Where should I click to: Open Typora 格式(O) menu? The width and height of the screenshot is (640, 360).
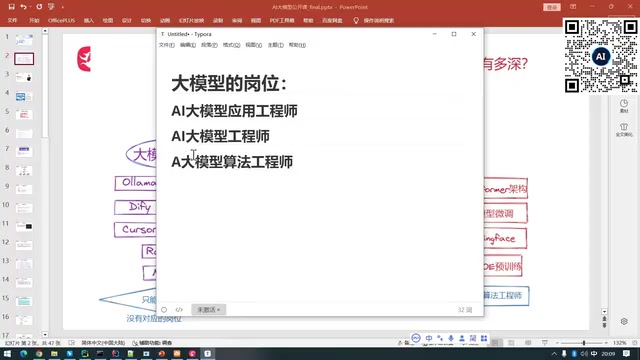click(x=231, y=45)
